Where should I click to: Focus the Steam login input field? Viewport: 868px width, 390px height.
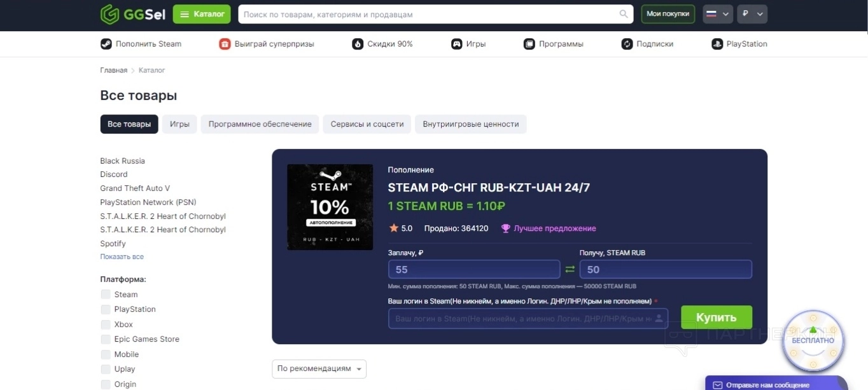(x=528, y=318)
